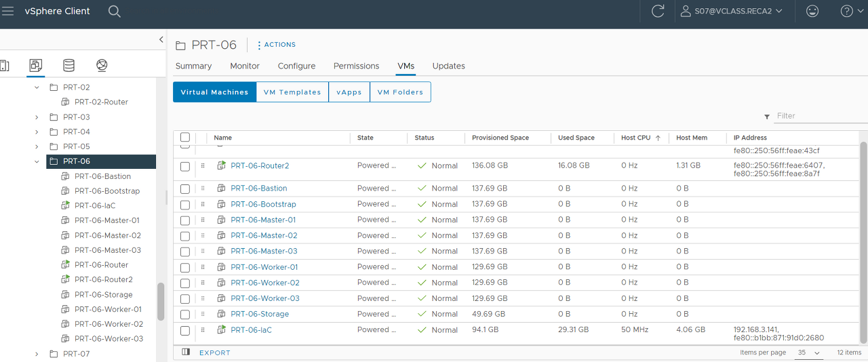
Task: Open the items per page dropdown
Action: point(809,353)
